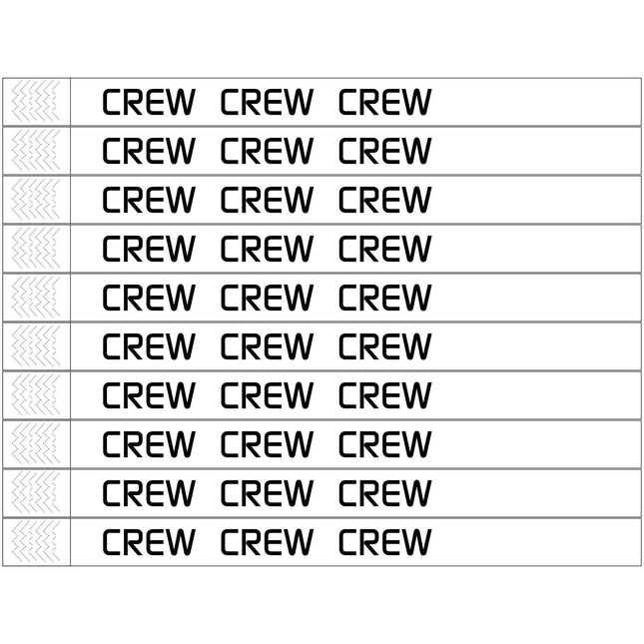Click the adhesive tab pattern on the fourth wristband
The image size is (644, 644).
click(37, 249)
